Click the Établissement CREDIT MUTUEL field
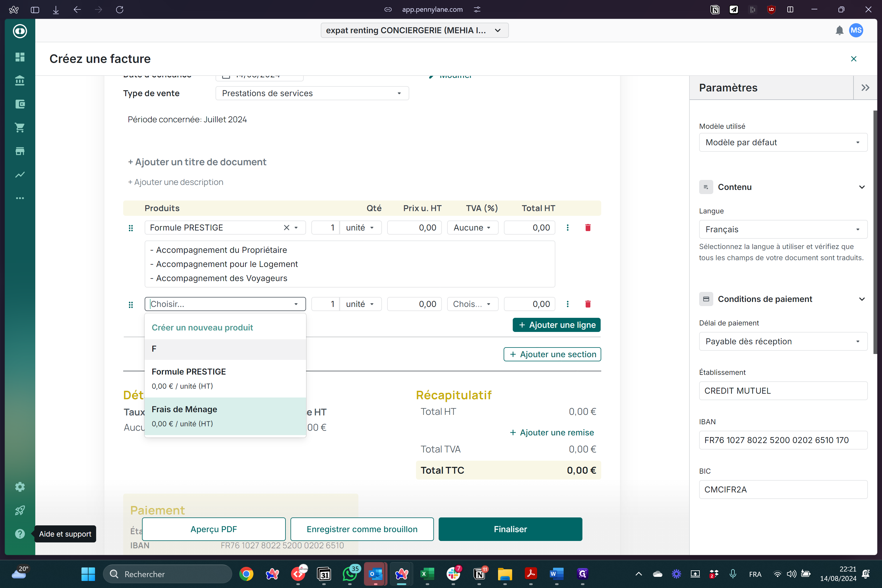This screenshot has height=588, width=882. pos(783,391)
